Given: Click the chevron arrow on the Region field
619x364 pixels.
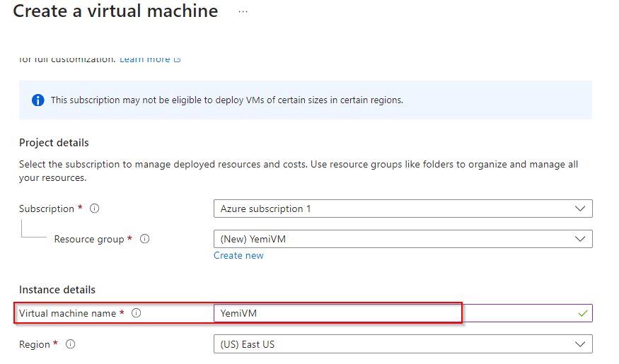Looking at the screenshot, I should point(581,344).
